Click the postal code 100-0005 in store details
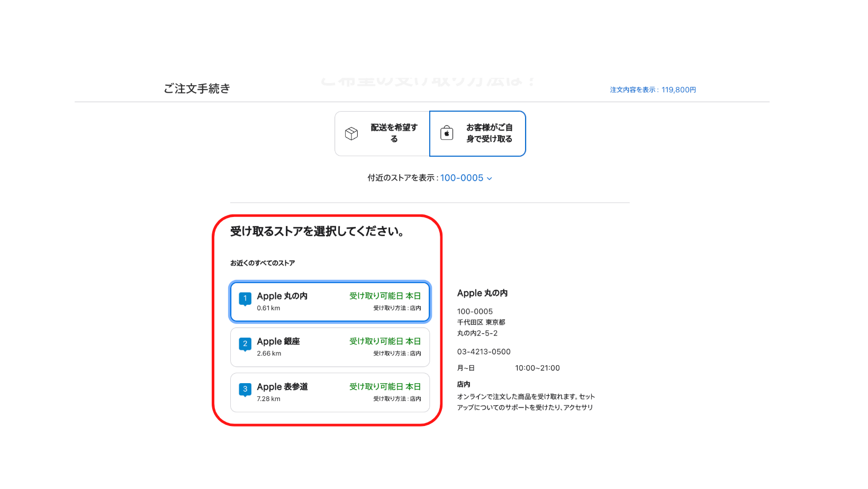The width and height of the screenshot is (868, 489). point(475,312)
